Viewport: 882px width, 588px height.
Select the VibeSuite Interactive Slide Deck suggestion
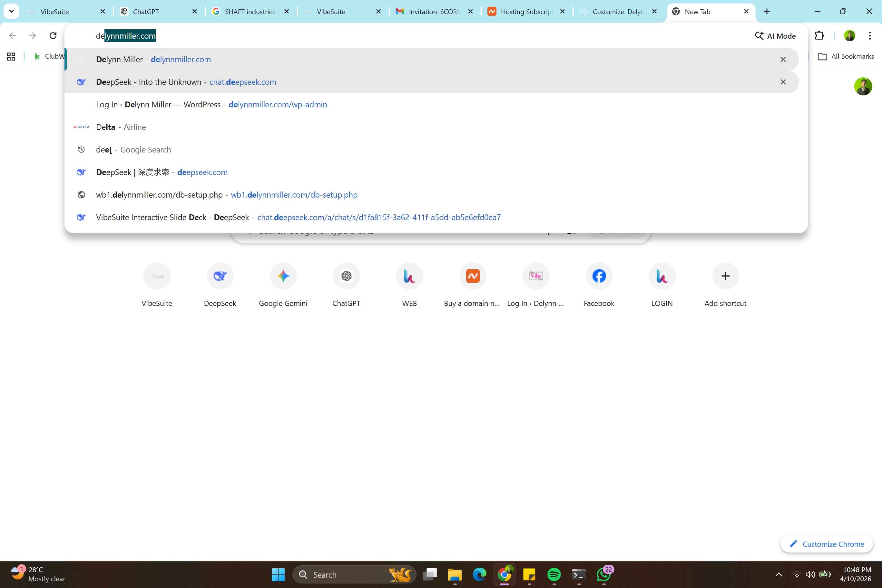431,217
